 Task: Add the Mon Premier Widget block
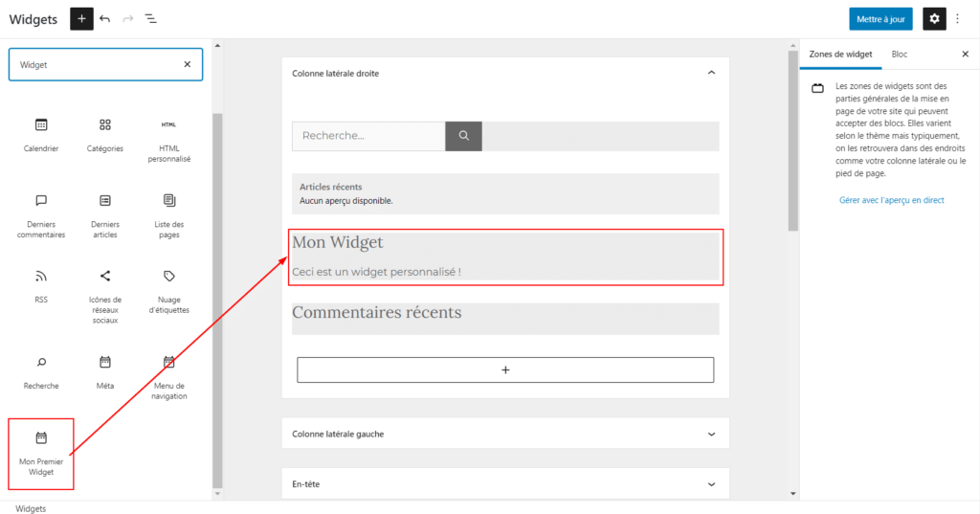click(x=41, y=453)
